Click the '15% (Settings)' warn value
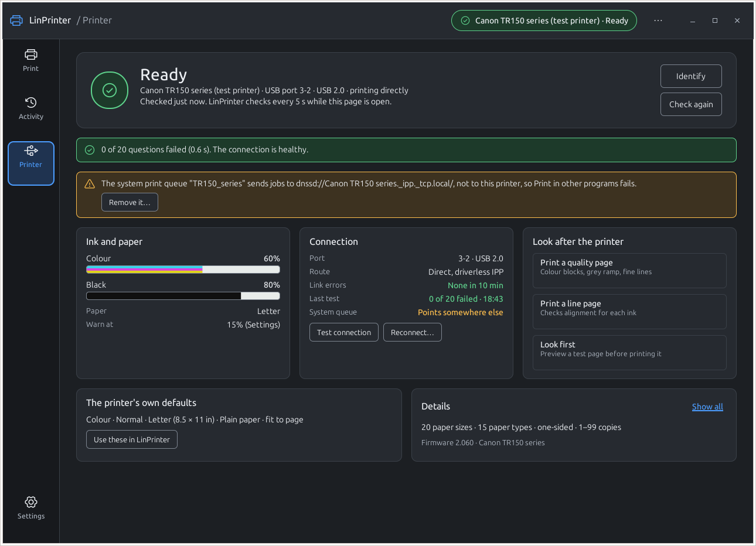The height and width of the screenshot is (546, 756). [254, 325]
